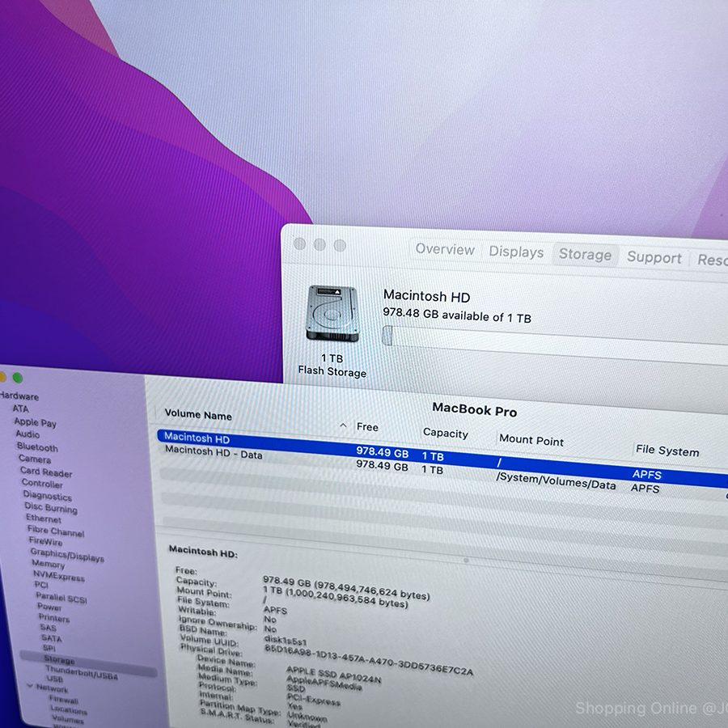This screenshot has width=728, height=728.
Task: Click the "Macintosh HD:" details heading
Action: point(203,552)
